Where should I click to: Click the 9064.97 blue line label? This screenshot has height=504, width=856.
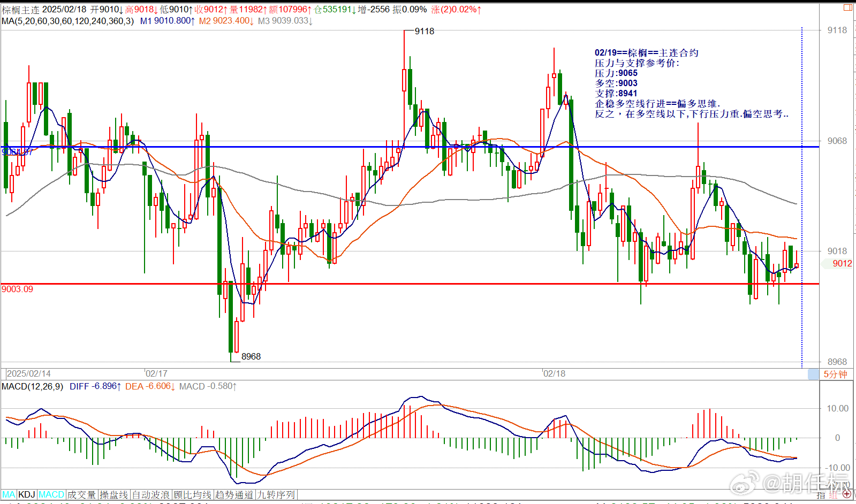tap(17, 152)
